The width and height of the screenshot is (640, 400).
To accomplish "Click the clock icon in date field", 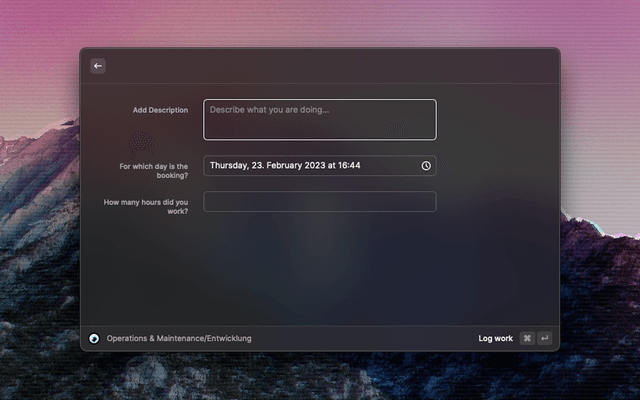I will point(426,166).
